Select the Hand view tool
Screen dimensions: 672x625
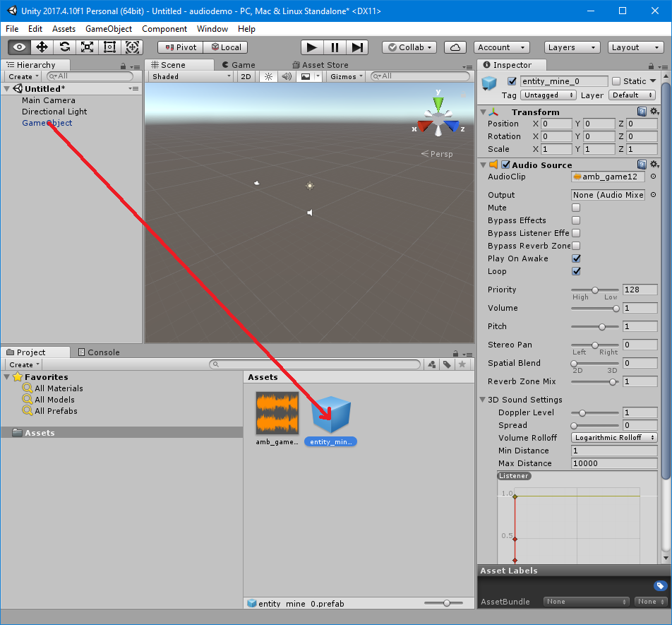coord(19,47)
